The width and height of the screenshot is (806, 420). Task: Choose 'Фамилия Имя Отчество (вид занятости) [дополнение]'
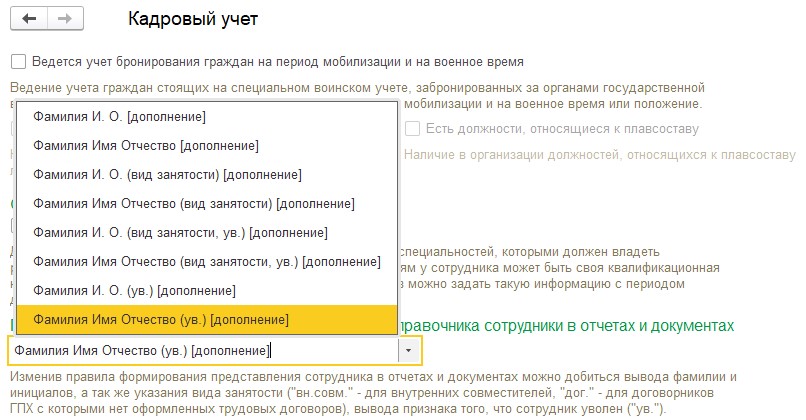coord(207,204)
